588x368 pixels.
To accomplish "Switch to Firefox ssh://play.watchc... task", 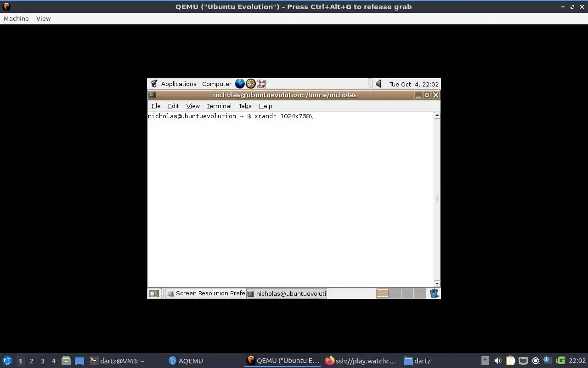I will [361, 361].
